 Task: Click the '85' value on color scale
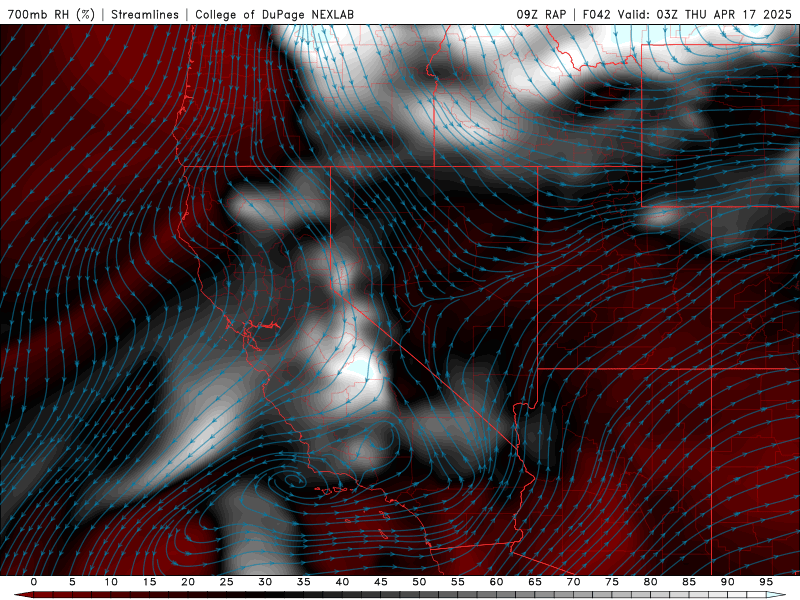click(x=689, y=582)
